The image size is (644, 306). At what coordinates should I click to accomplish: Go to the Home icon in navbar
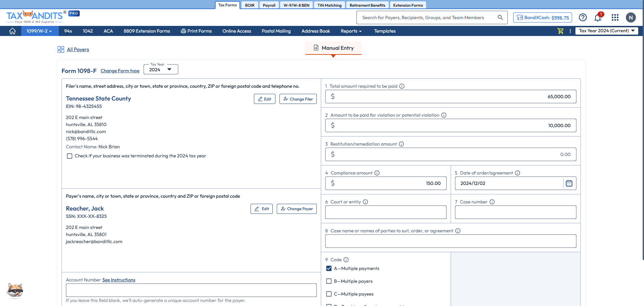12,31
